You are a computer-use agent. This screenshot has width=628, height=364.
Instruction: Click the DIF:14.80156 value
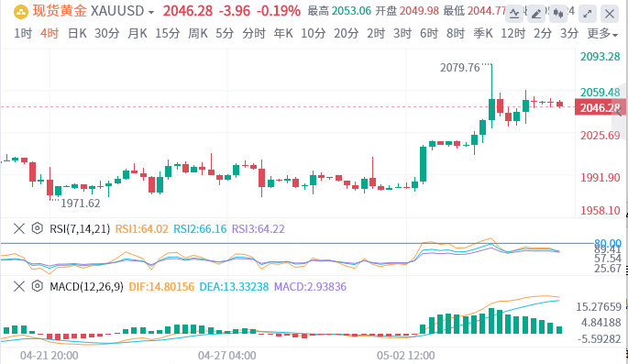tap(161, 287)
